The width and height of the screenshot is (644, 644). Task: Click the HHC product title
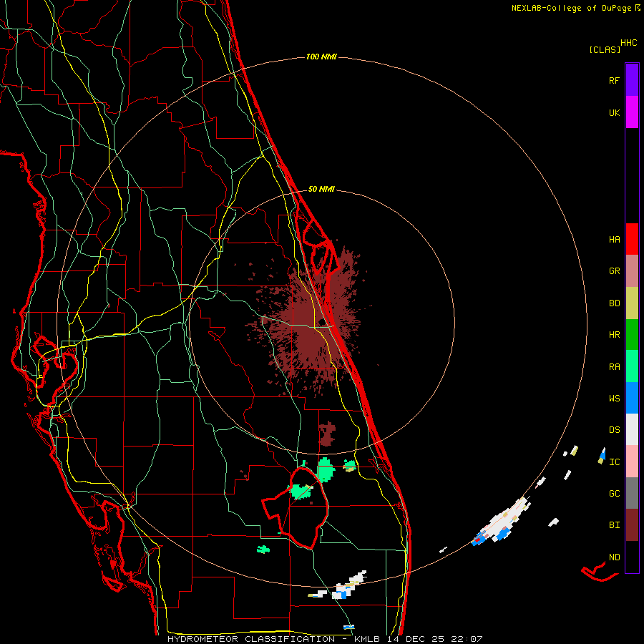629,43
